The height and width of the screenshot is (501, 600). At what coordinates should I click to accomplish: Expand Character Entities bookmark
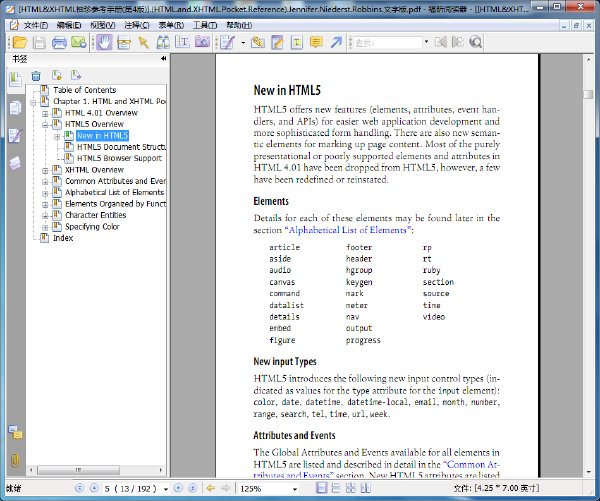point(45,216)
